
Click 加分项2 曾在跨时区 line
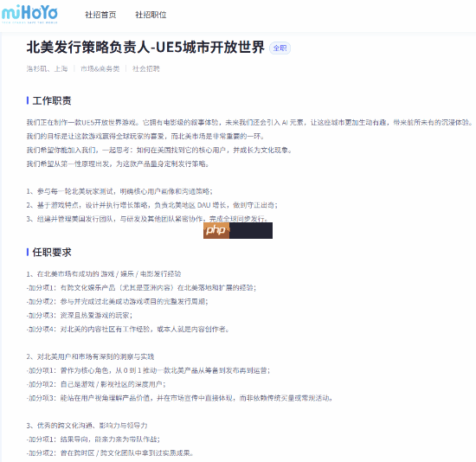pos(110,453)
